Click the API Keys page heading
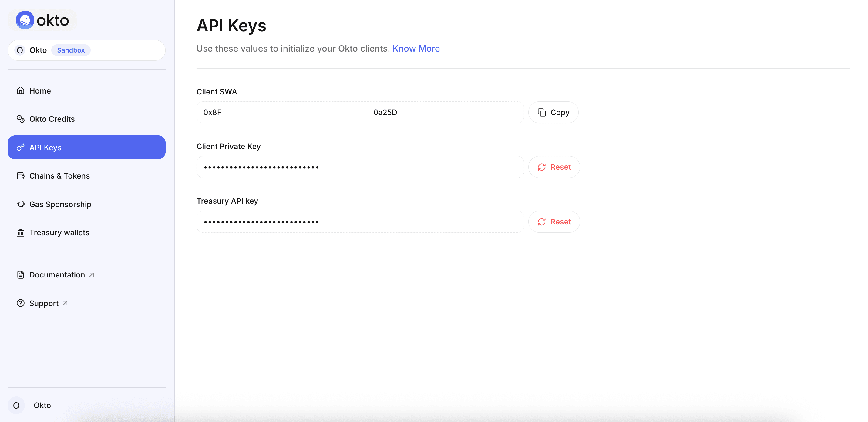The height and width of the screenshot is (422, 868). tap(231, 25)
